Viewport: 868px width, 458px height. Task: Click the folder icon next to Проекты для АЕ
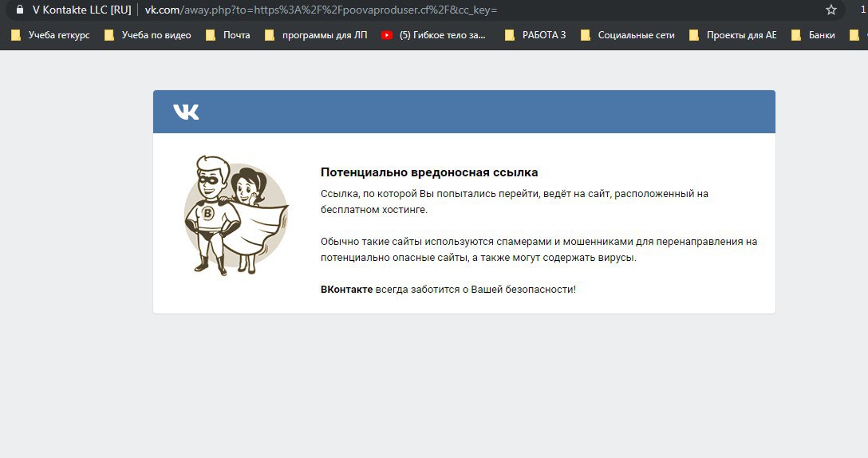point(693,35)
